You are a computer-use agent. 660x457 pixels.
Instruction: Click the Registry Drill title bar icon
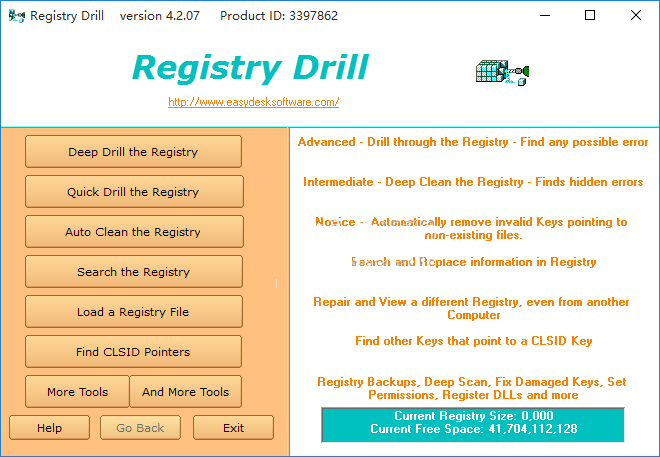point(16,16)
